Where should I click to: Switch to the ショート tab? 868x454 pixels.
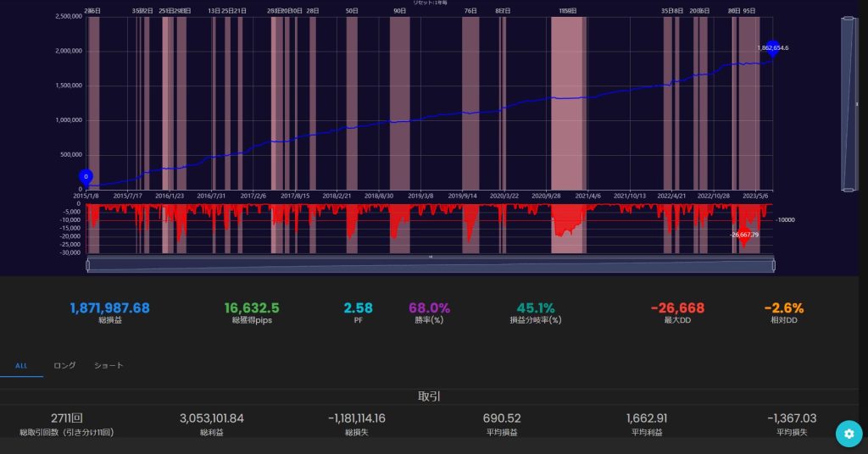click(108, 366)
